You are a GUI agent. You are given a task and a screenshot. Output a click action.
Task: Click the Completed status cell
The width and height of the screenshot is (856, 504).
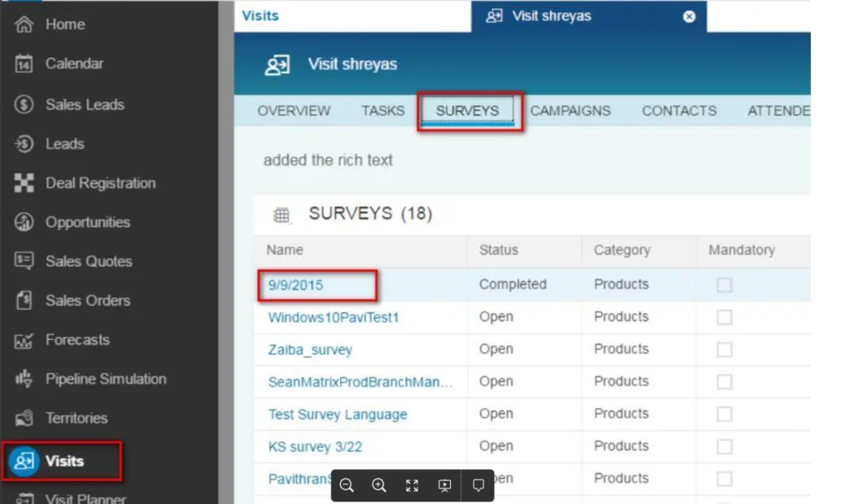513,284
